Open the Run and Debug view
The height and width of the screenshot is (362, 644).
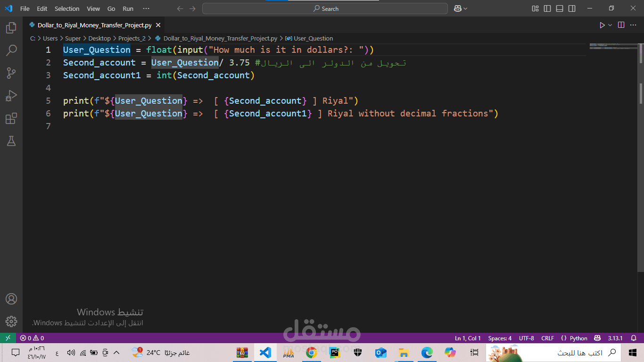(11, 96)
